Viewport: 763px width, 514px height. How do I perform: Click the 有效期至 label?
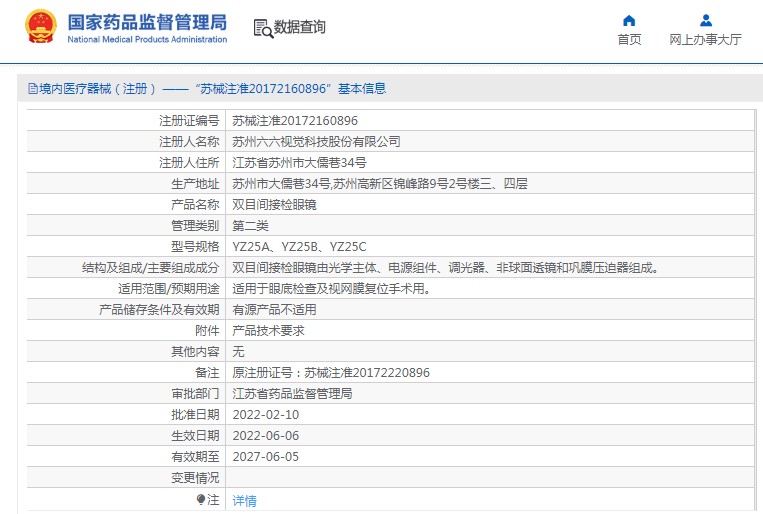click(195, 457)
